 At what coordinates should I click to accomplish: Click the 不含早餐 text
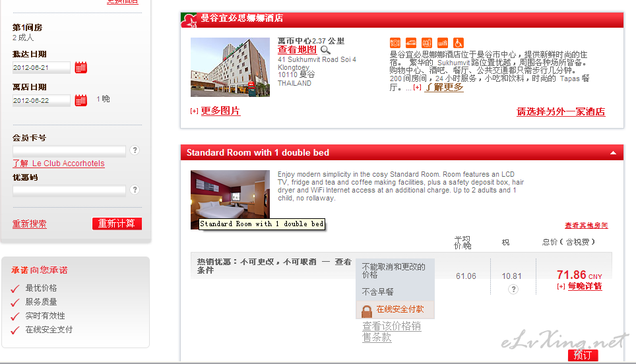click(x=377, y=292)
